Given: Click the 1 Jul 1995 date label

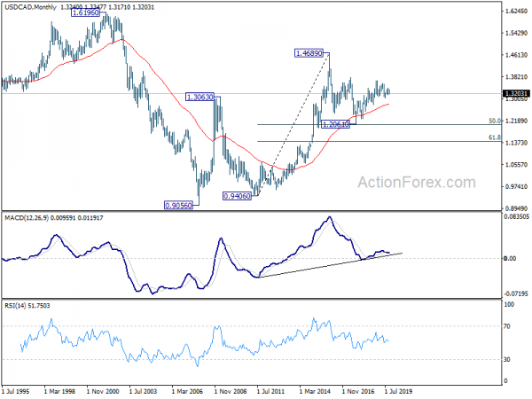Looking at the screenshot, I should (x=16, y=391).
